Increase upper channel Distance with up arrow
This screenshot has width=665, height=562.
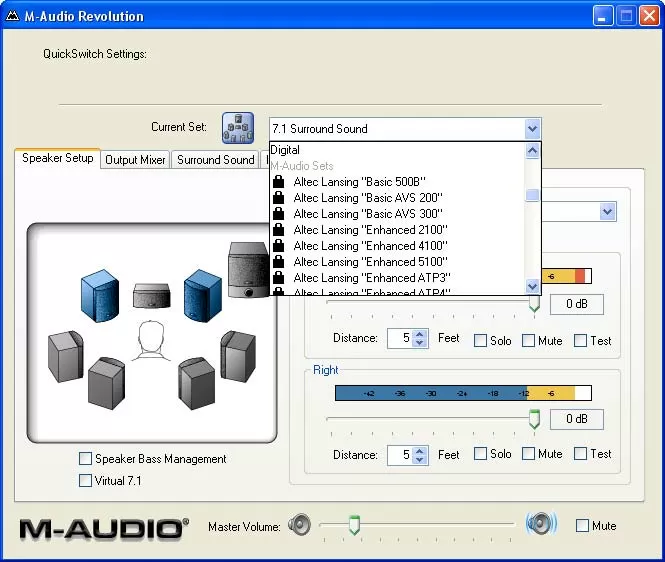(x=419, y=334)
